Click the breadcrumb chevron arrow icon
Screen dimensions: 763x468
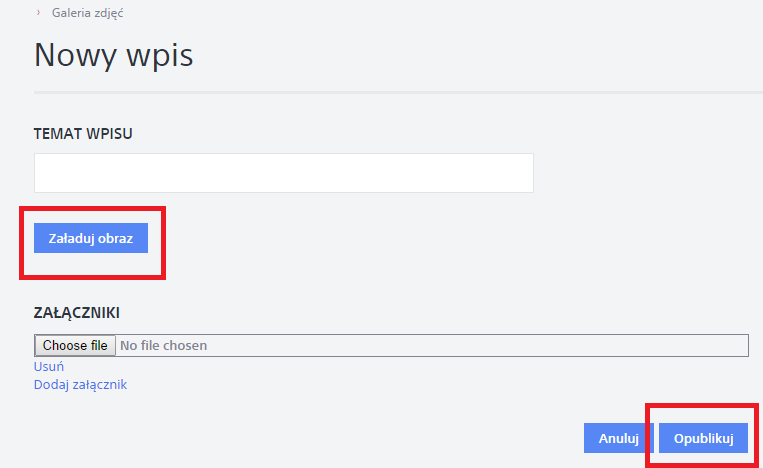point(38,13)
